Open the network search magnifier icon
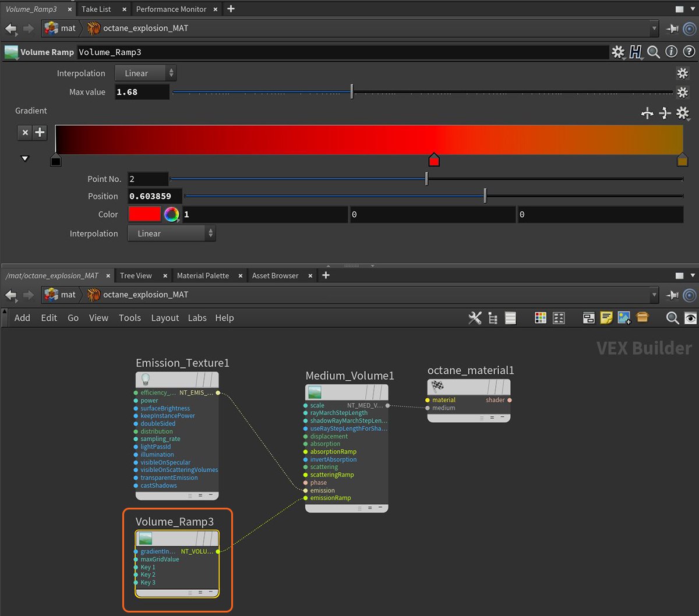 pyautogui.click(x=672, y=318)
